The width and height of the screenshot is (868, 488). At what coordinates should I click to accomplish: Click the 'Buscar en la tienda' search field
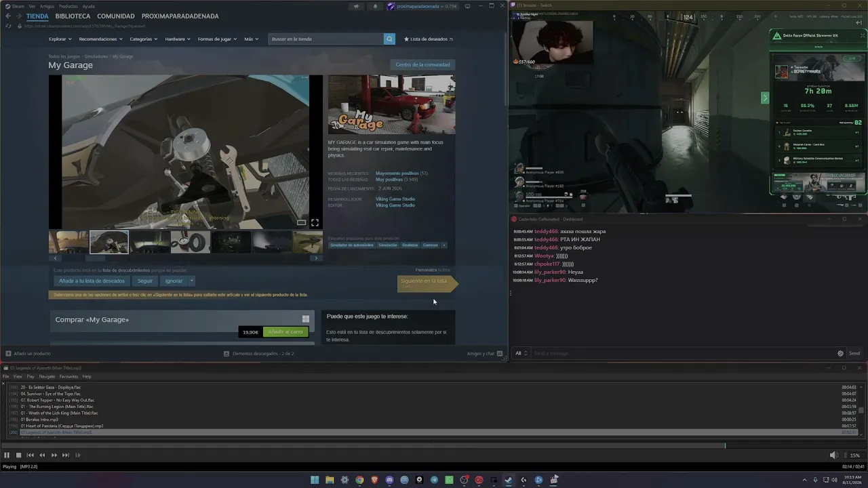coord(327,39)
